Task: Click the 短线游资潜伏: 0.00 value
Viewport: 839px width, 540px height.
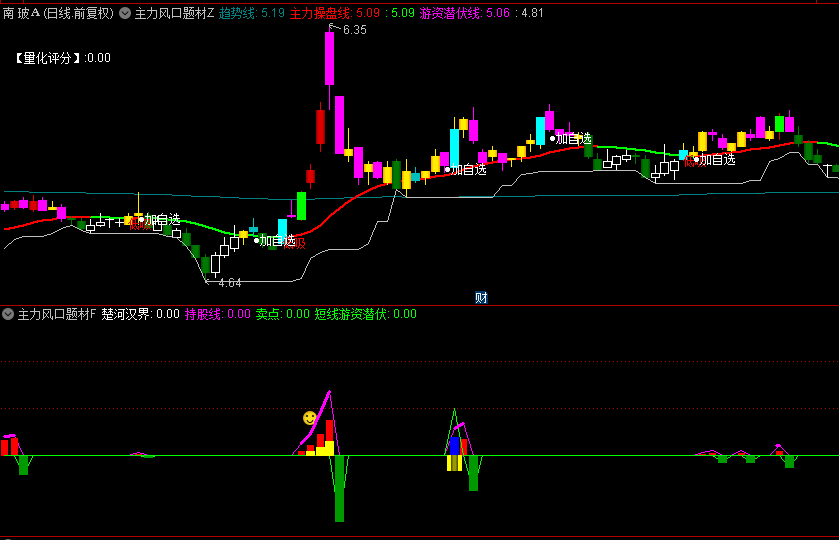Action: (x=365, y=314)
